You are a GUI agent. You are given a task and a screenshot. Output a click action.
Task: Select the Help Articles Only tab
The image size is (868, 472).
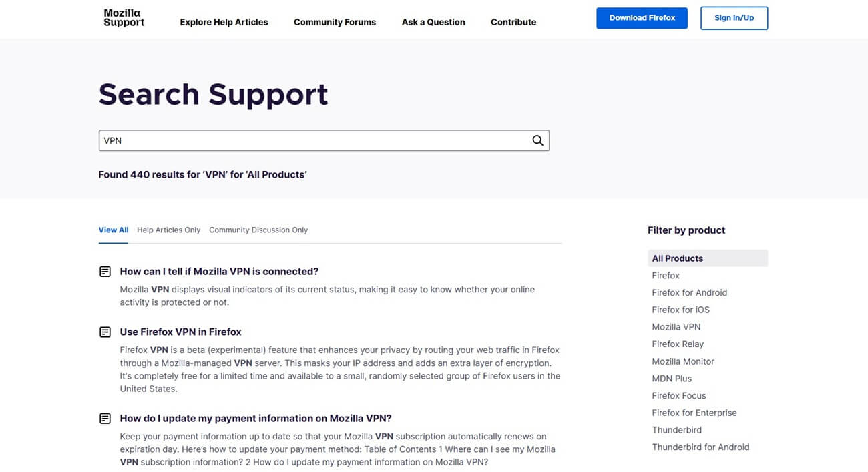click(x=168, y=230)
